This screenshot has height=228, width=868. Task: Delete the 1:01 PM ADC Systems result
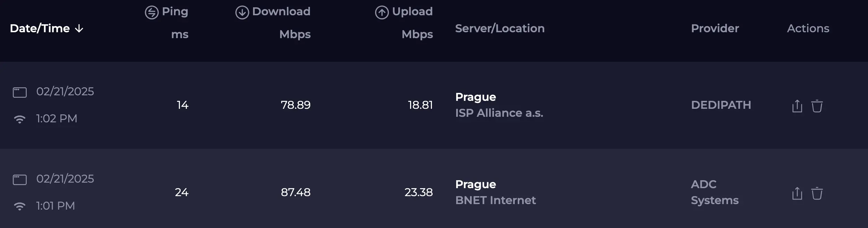click(x=817, y=193)
